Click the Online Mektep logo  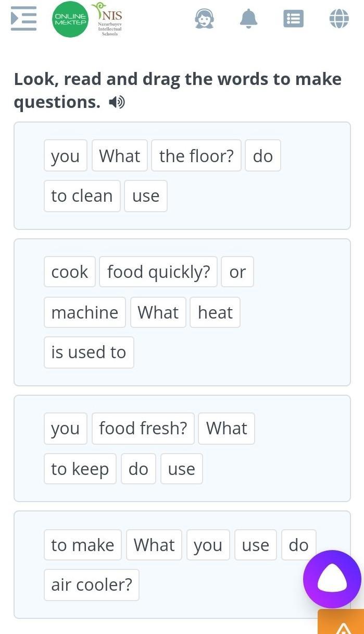(x=70, y=19)
